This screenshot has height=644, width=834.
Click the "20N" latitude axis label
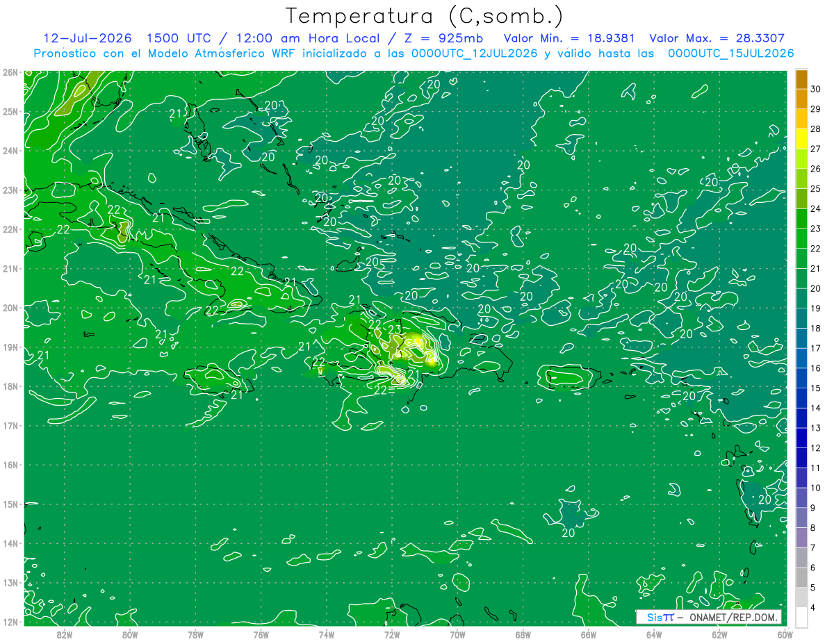10,308
